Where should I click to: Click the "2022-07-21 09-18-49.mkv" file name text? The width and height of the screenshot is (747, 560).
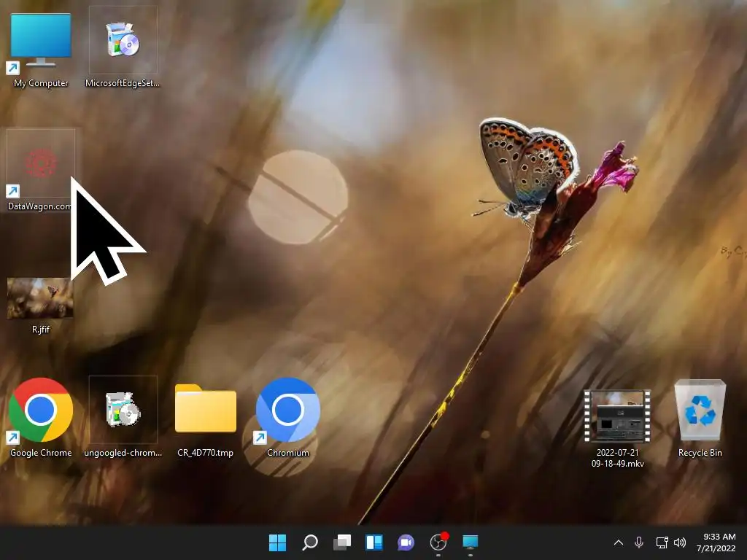point(617,458)
